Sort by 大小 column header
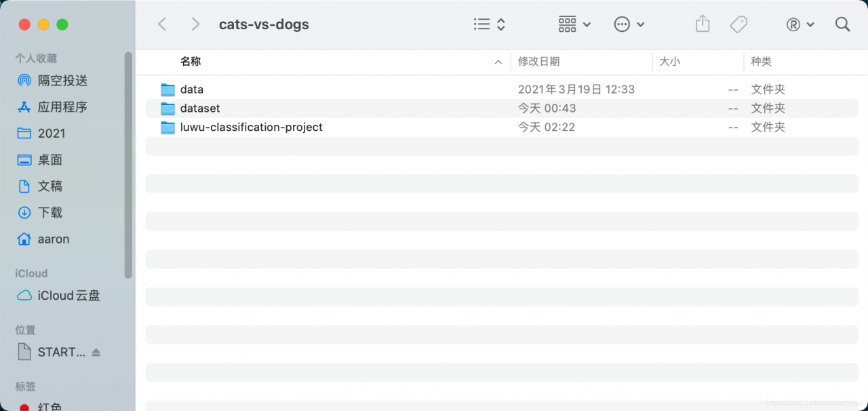This screenshot has width=868, height=411. tap(670, 62)
